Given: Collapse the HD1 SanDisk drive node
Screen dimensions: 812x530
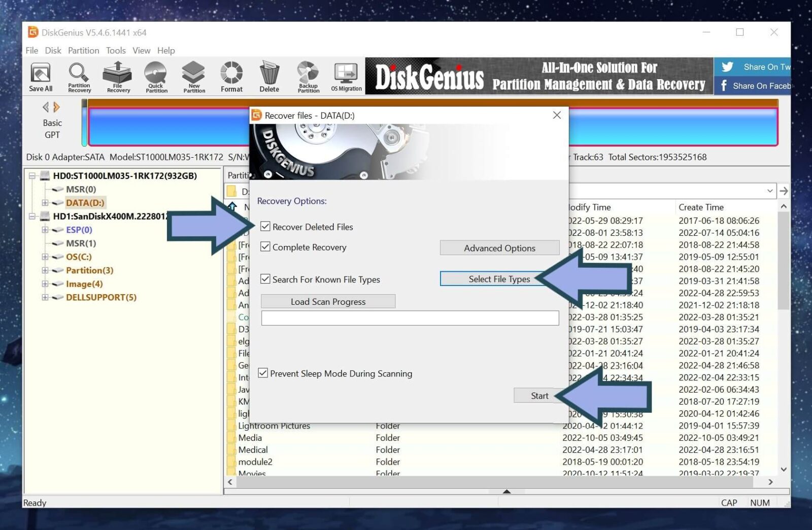Looking at the screenshot, I should click(x=31, y=216).
